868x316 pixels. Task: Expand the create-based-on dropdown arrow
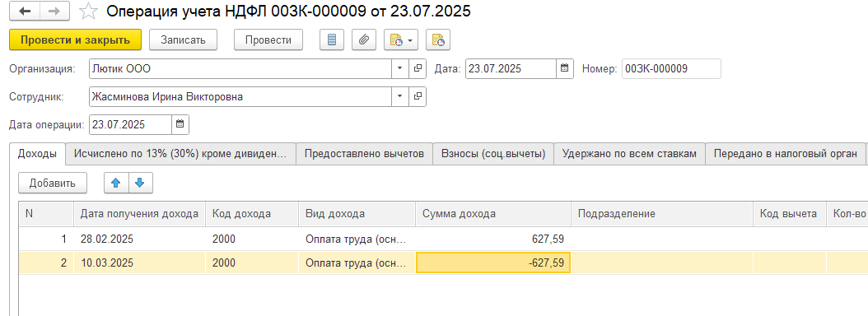pyautogui.click(x=409, y=39)
